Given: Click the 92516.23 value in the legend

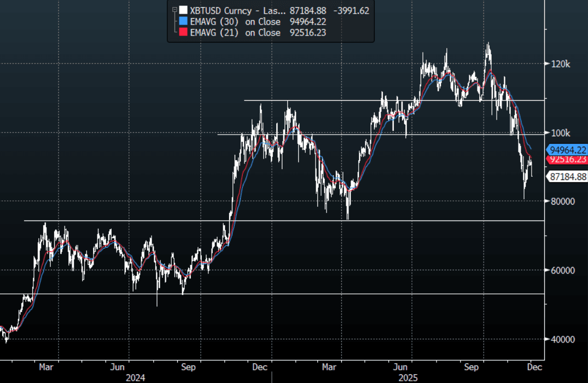Looking at the screenshot, I should click(x=308, y=33).
